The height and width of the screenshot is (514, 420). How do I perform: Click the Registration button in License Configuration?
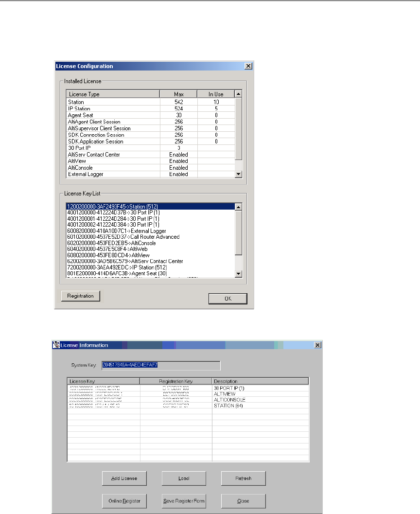click(80, 296)
